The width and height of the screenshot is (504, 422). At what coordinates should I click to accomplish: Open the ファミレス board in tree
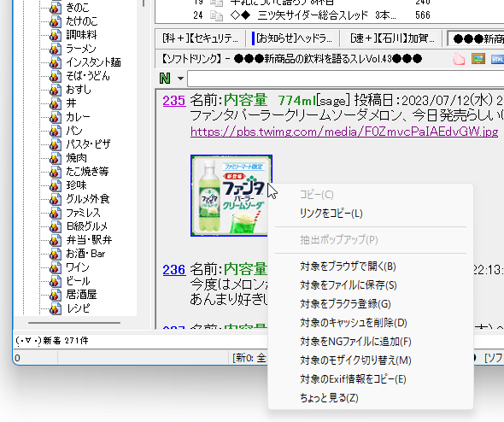(83, 213)
